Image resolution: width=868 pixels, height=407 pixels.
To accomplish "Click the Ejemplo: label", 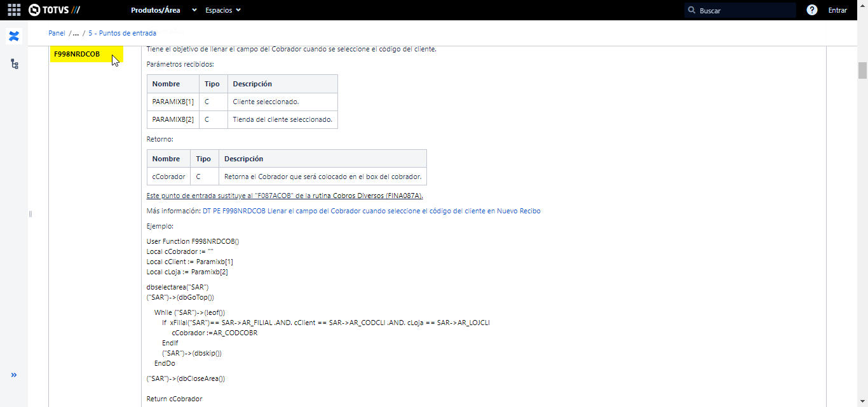I will pyautogui.click(x=160, y=226).
